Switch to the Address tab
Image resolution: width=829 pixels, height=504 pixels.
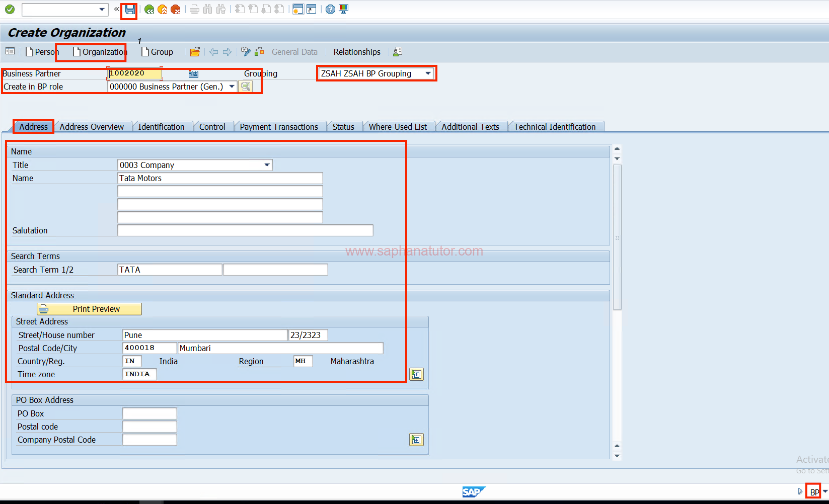click(x=33, y=127)
